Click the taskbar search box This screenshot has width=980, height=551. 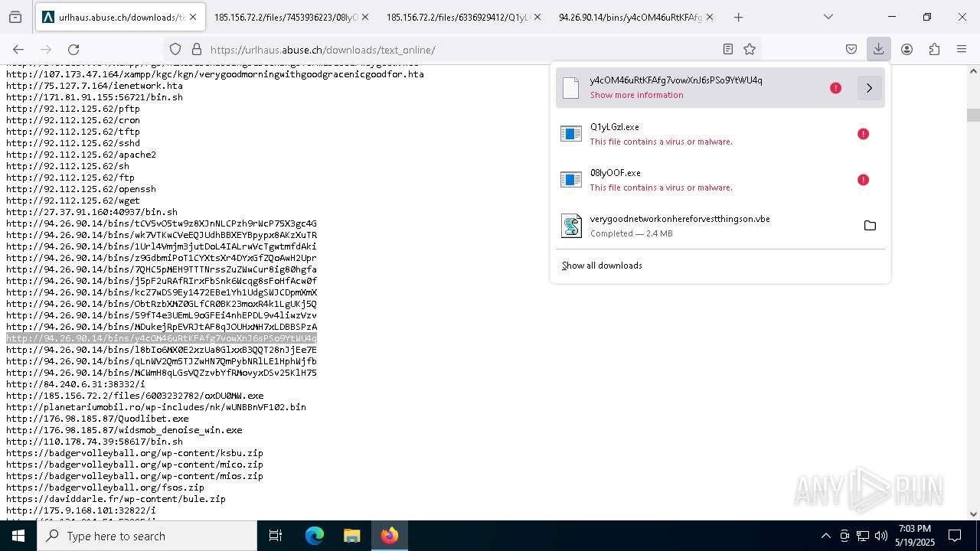pyautogui.click(x=147, y=536)
